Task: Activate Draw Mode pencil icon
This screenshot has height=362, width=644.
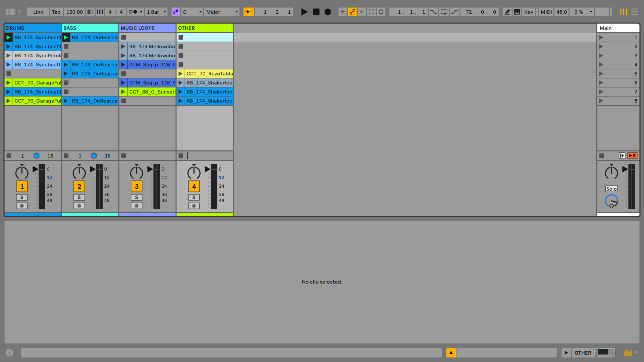Action: coord(507,12)
